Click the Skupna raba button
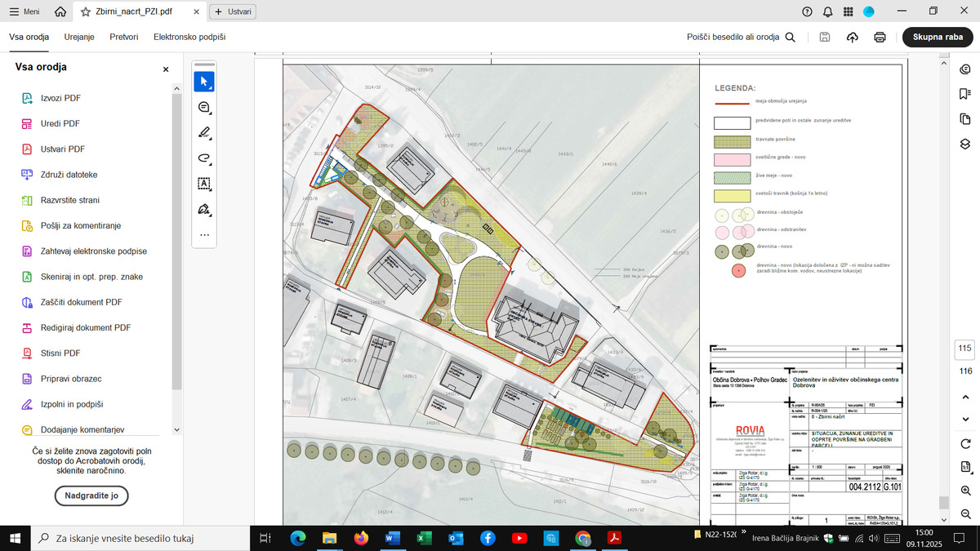980x551 pixels. (x=938, y=38)
